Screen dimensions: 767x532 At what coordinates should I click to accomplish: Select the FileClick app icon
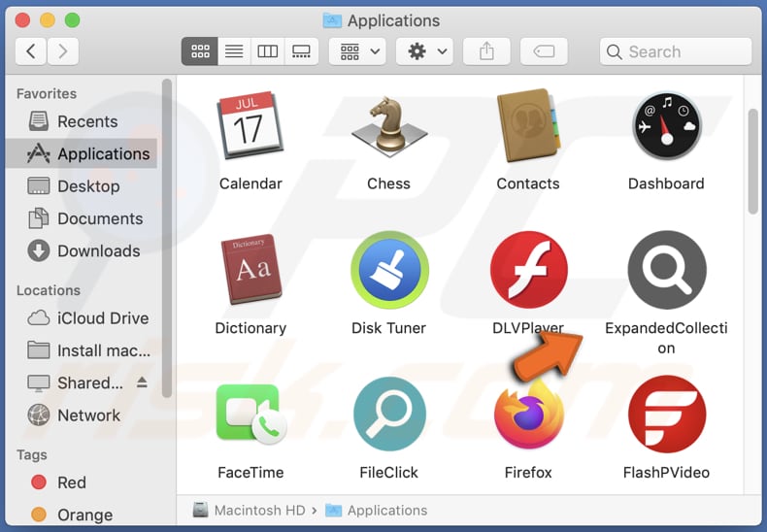coord(389,415)
